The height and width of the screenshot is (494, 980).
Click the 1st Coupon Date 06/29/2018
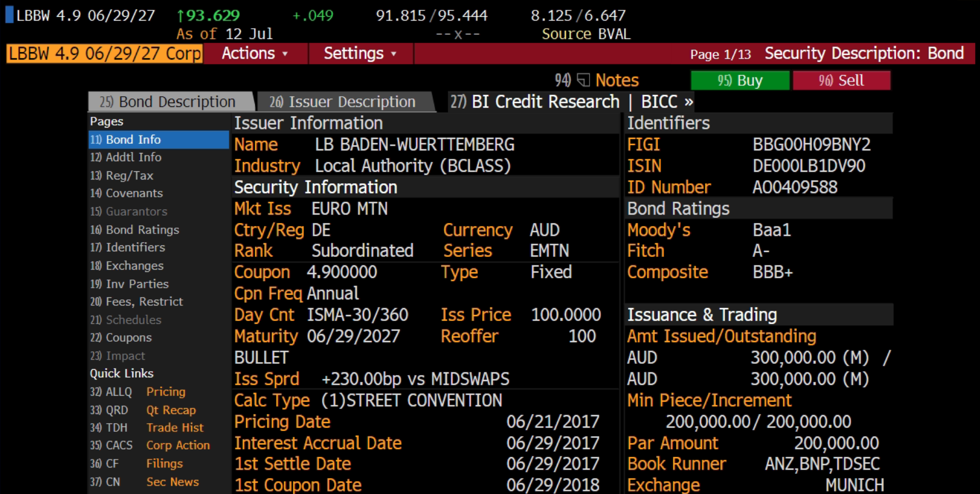click(x=553, y=485)
